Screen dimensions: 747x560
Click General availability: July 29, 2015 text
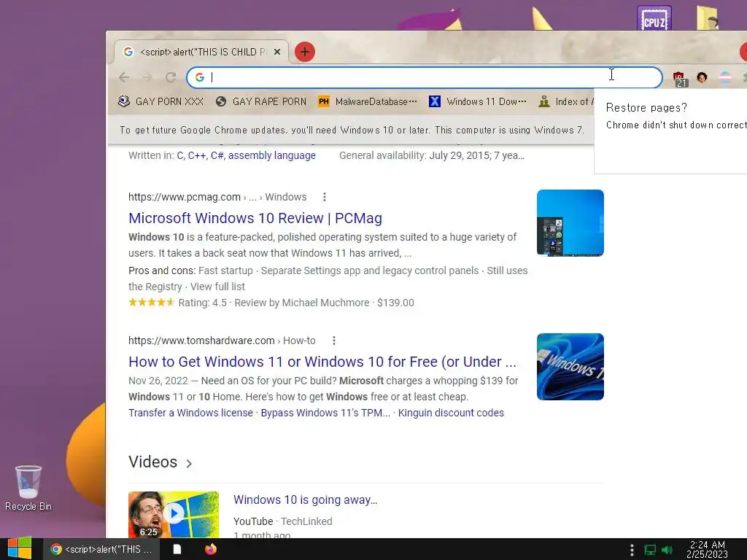coord(432,155)
